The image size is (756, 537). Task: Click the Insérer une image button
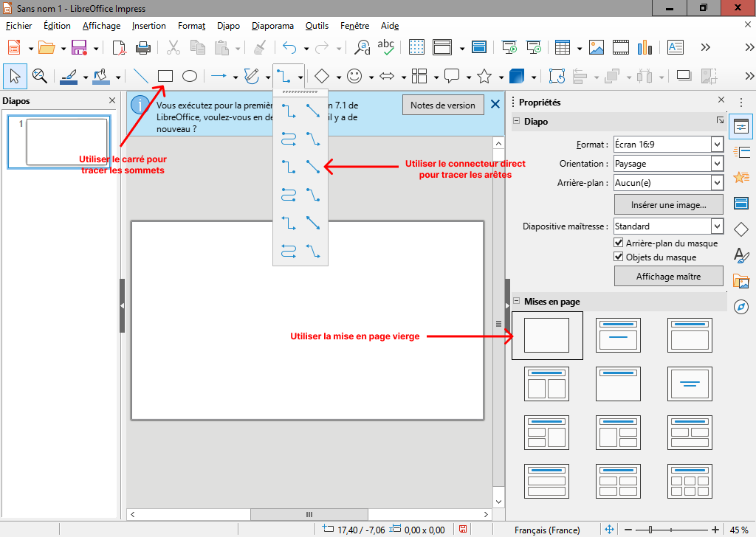pyautogui.click(x=668, y=204)
